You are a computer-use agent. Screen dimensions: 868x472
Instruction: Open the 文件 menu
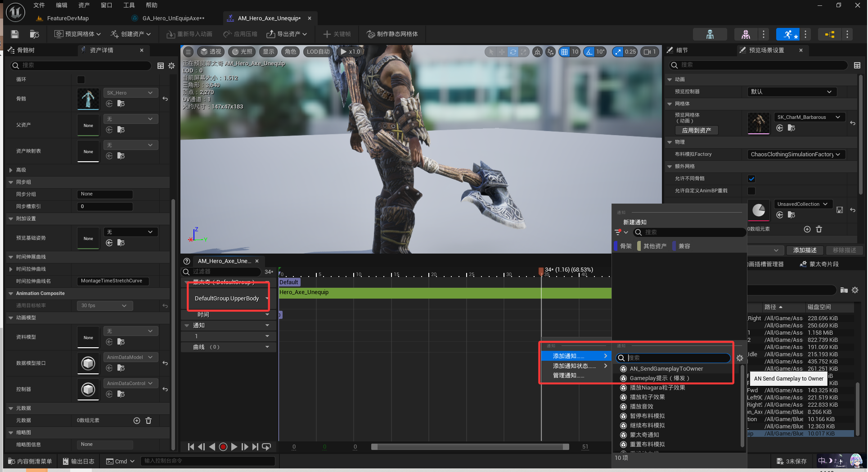39,5
